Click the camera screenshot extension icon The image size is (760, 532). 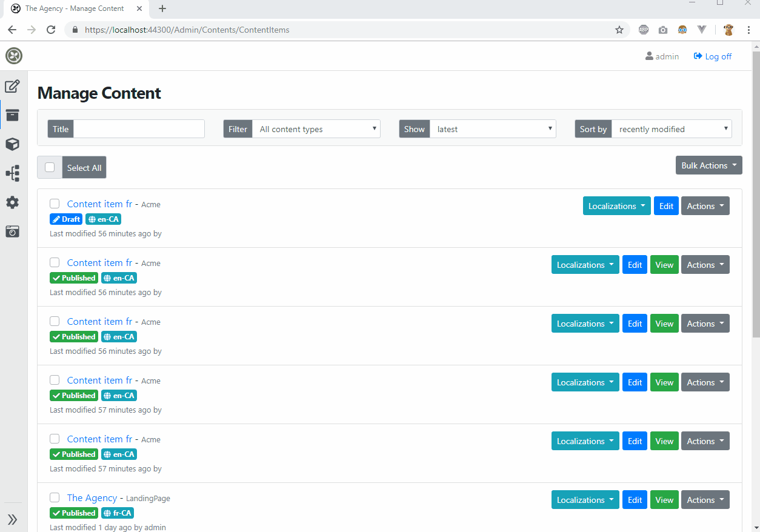click(x=663, y=30)
